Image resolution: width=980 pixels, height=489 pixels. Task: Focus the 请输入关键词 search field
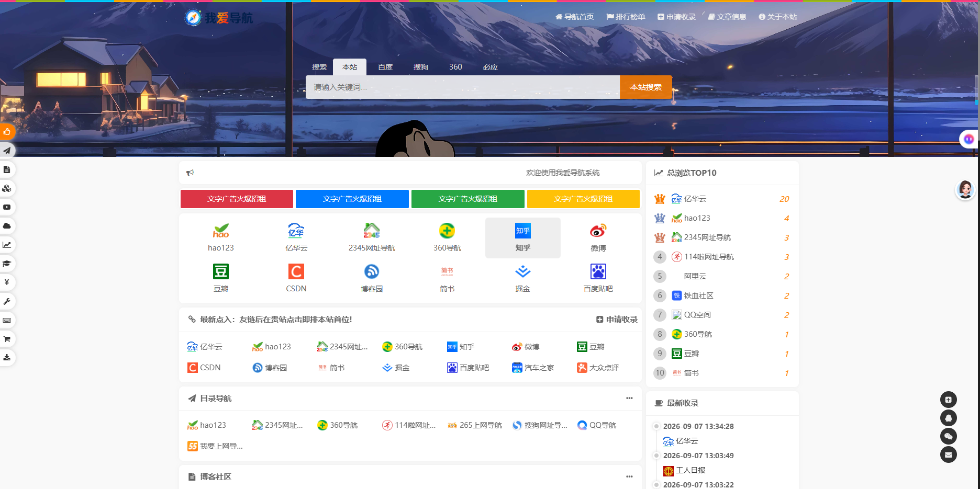click(463, 87)
